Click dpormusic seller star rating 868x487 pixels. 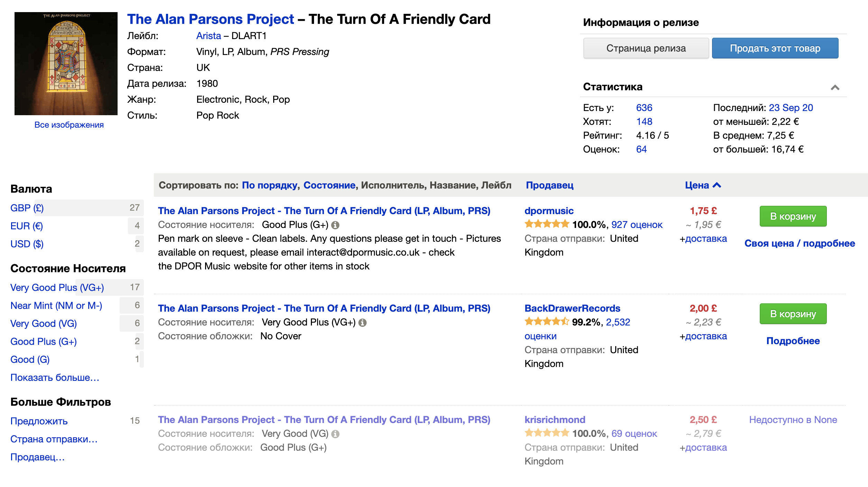click(547, 224)
